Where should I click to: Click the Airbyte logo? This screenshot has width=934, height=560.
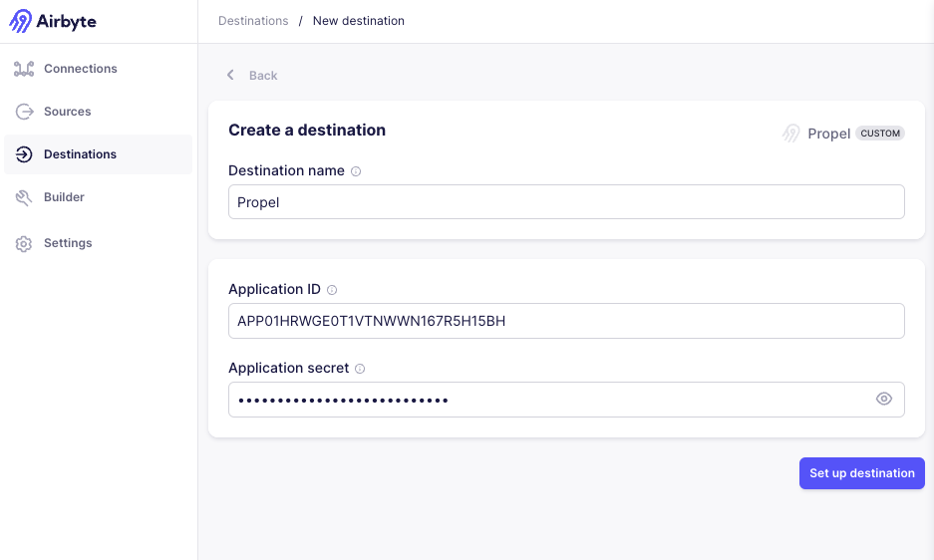coord(53,21)
